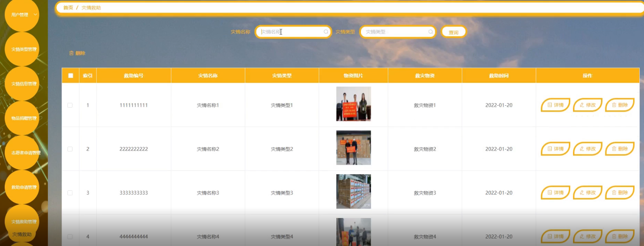This screenshot has height=246, width=644.
Task: Click the 灾情类型 search input
Action: point(398,32)
